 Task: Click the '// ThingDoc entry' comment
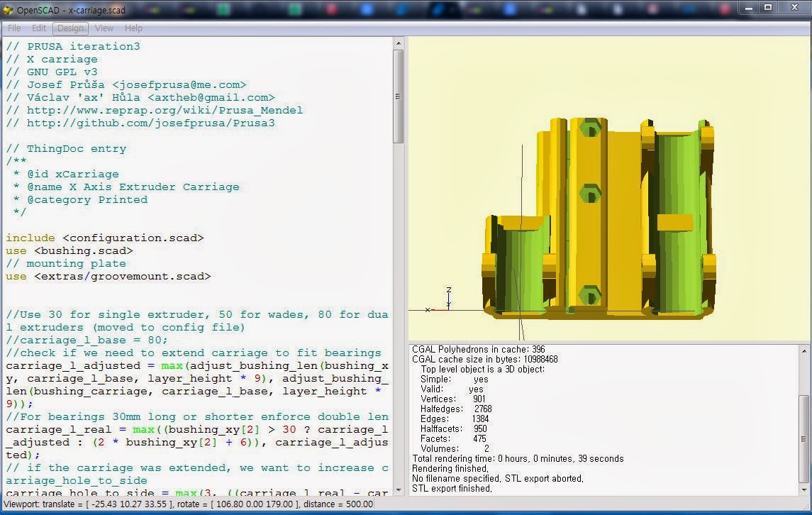pyautogui.click(x=66, y=149)
